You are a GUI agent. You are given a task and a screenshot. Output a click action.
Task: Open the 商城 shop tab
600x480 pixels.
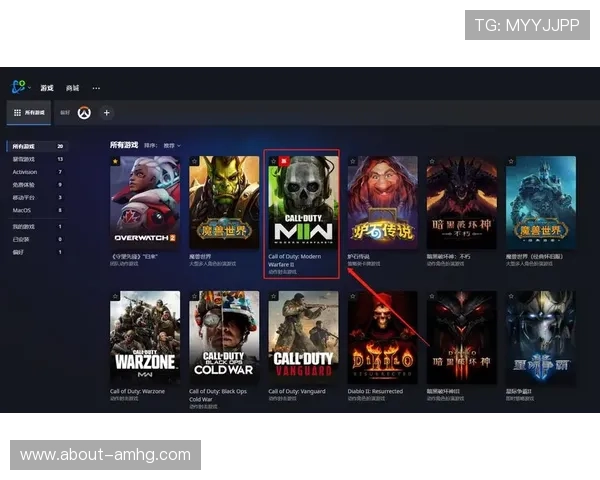point(72,88)
